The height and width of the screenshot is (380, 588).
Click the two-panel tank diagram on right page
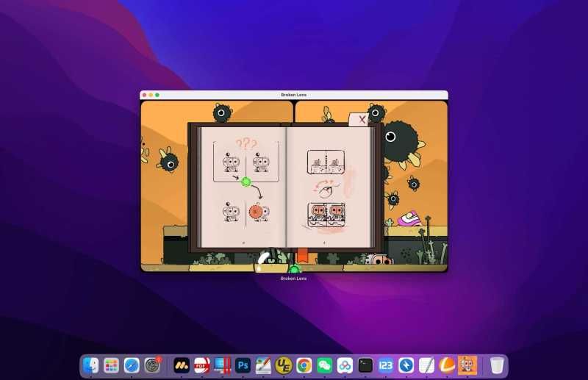click(326, 162)
